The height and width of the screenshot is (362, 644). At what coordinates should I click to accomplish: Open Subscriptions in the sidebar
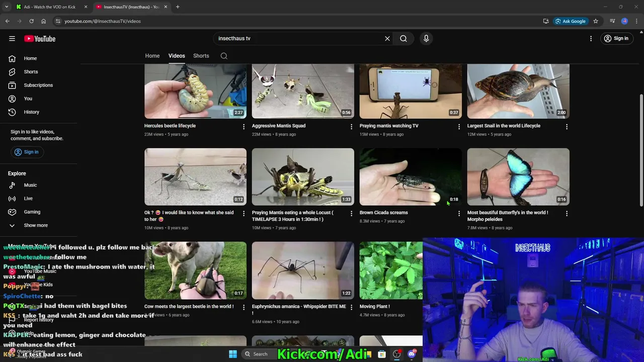(x=38, y=85)
